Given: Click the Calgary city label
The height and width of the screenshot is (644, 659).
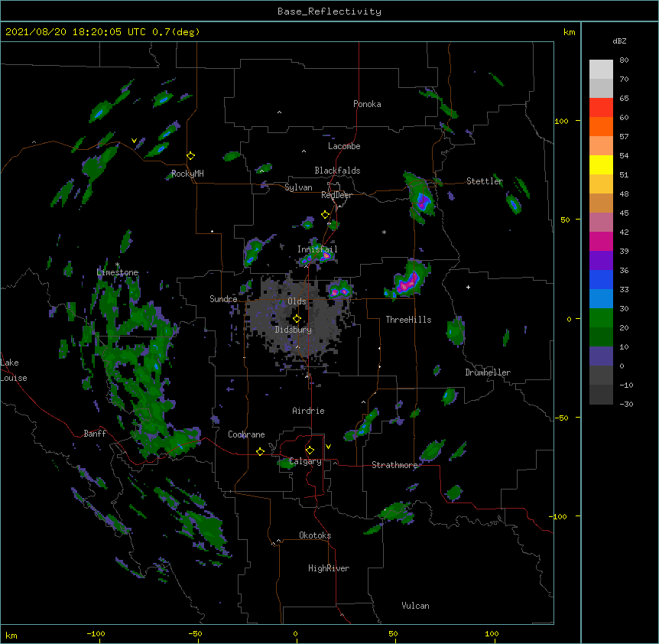Looking at the screenshot, I should tap(306, 461).
